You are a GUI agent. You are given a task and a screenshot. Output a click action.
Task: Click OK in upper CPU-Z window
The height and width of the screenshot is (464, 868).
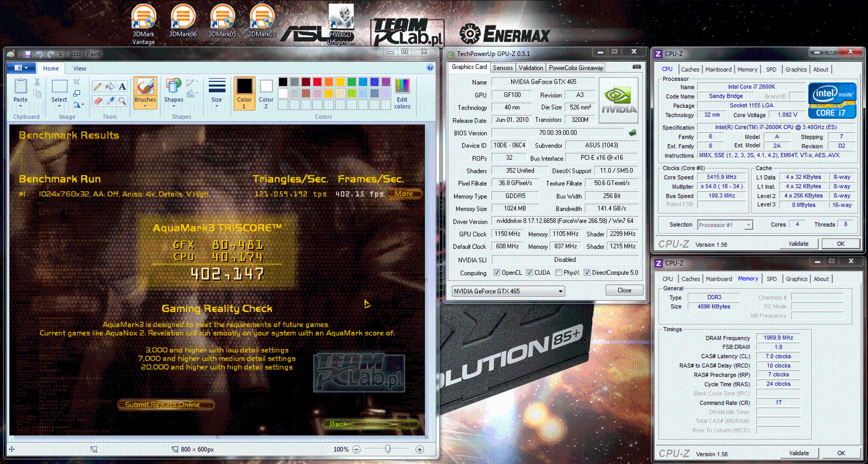[840, 244]
